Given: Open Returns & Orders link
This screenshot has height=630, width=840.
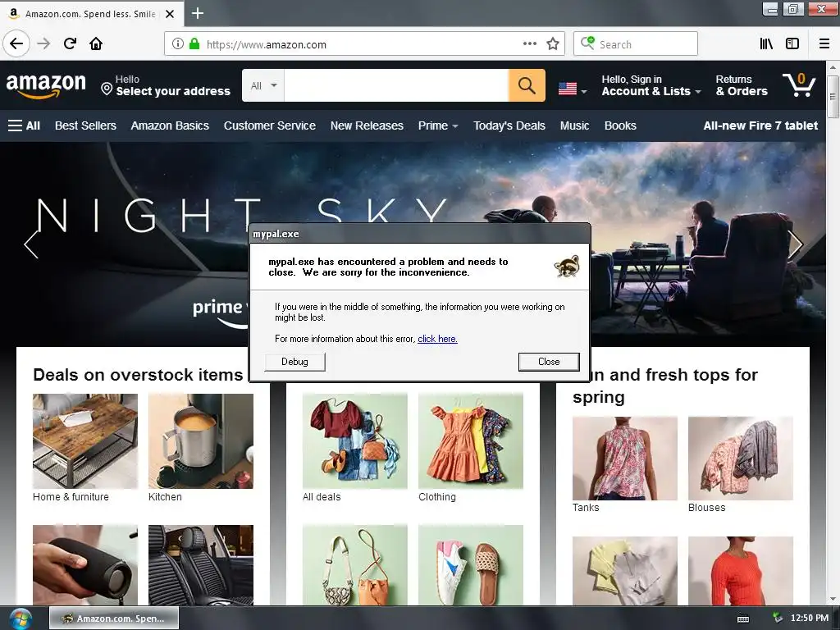Looking at the screenshot, I should click(742, 85).
